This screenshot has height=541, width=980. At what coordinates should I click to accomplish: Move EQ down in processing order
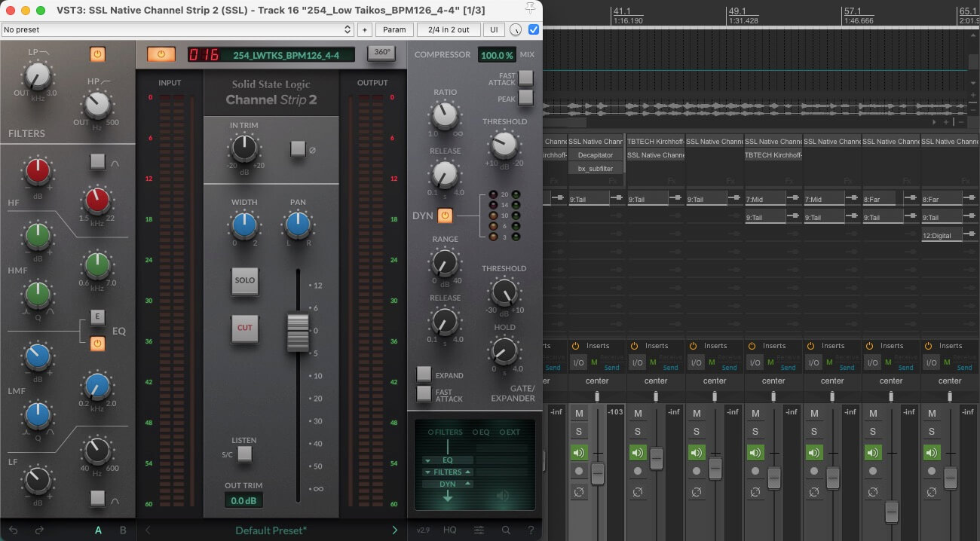point(427,460)
